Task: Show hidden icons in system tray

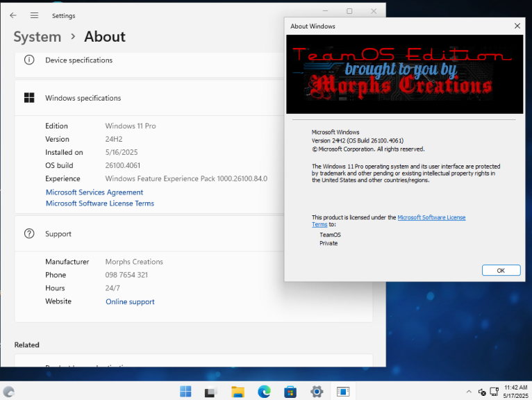Action: pyautogui.click(x=469, y=392)
